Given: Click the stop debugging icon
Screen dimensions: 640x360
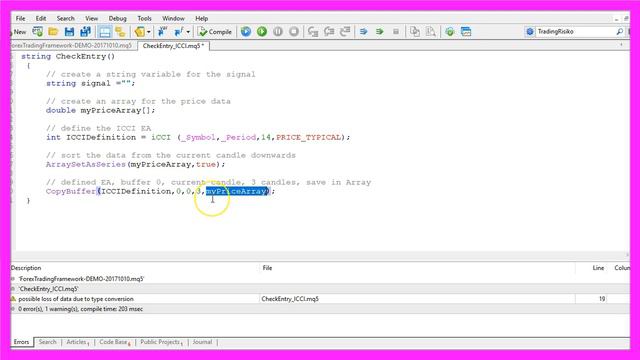Looking at the screenshot, I should click(294, 31).
